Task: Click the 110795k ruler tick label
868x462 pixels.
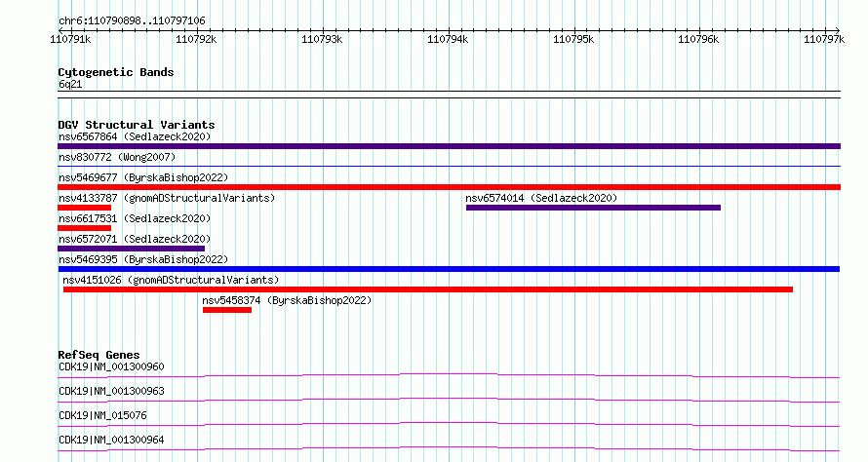Action: (572, 39)
